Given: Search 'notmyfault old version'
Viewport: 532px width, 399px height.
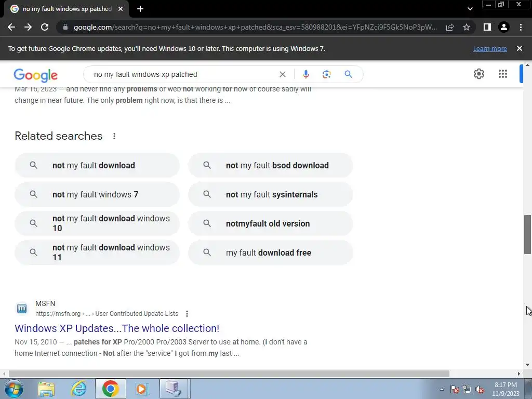Looking at the screenshot, I should tap(271, 223).
